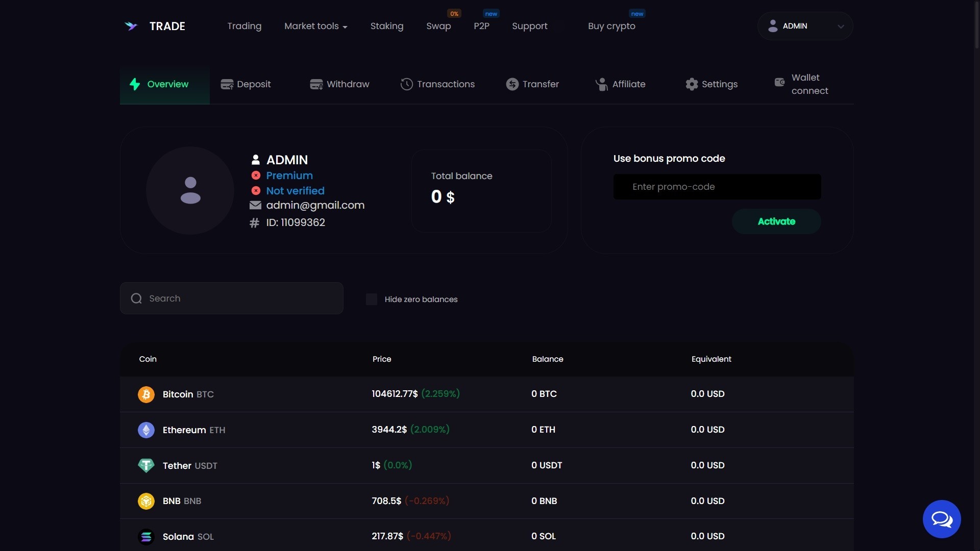This screenshot has width=980, height=551.
Task: Click the search magnifier icon
Action: (x=136, y=298)
